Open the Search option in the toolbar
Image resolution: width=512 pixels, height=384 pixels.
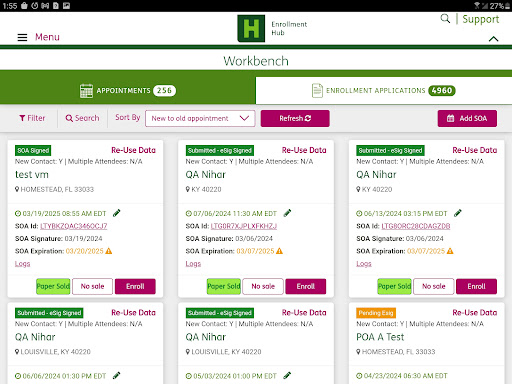tap(82, 118)
